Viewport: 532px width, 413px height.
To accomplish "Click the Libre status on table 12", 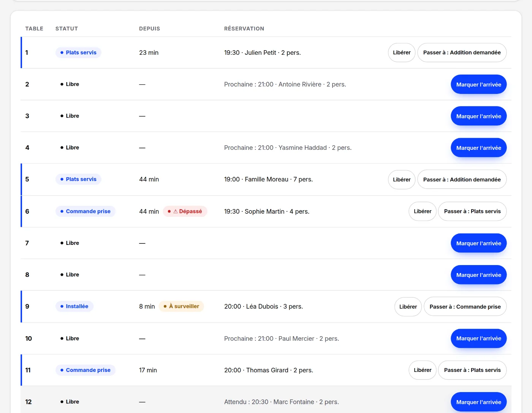I will (x=70, y=402).
